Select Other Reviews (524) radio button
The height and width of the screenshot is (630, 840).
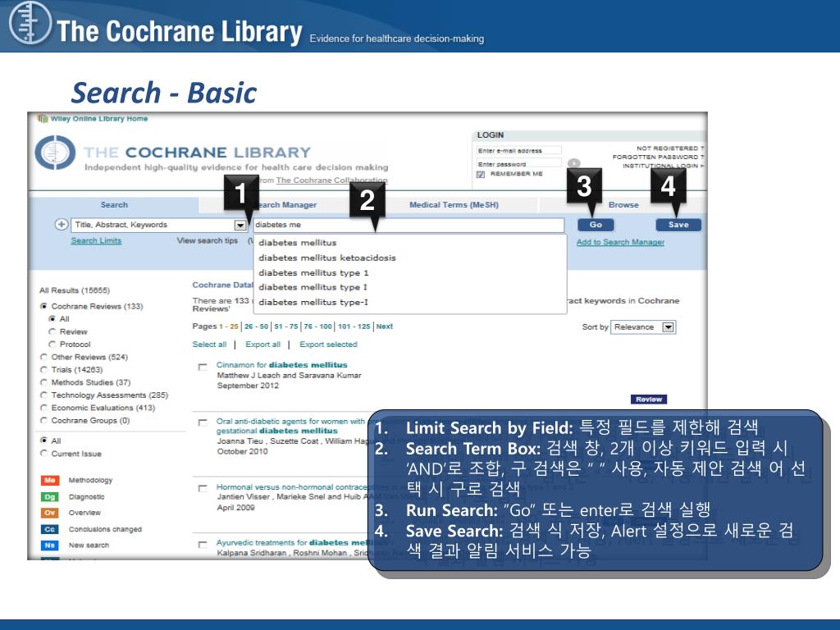[x=44, y=357]
